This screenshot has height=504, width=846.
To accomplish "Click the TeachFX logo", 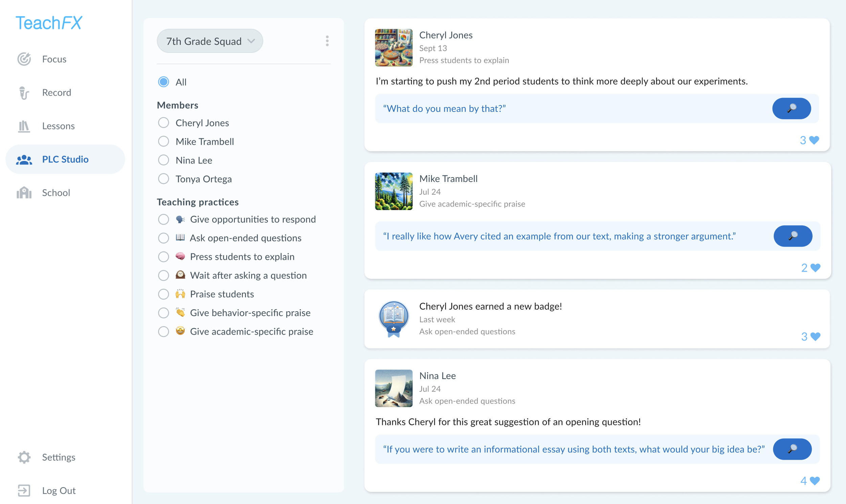I will coord(49,23).
